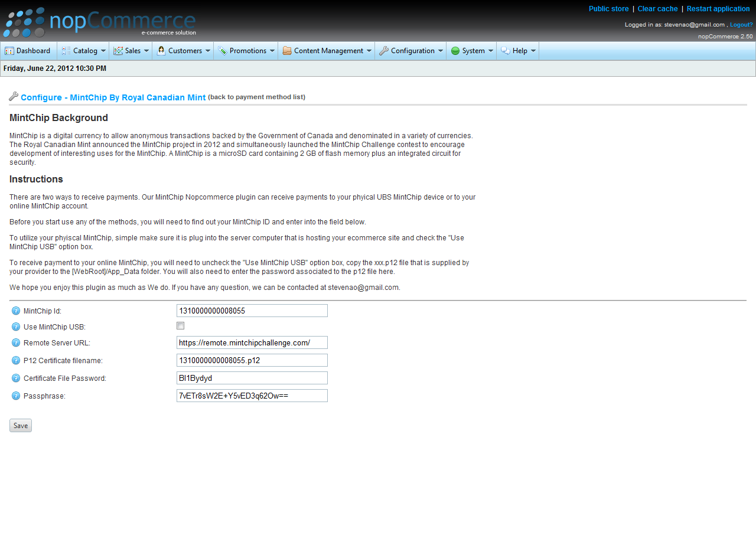The width and height of the screenshot is (756, 545).
Task: Click the nopCommerce 2.50 version text
Action: [x=725, y=36]
